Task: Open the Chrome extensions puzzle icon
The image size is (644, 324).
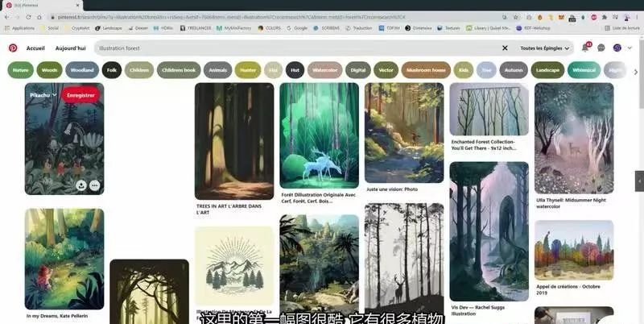Action: click(x=605, y=17)
